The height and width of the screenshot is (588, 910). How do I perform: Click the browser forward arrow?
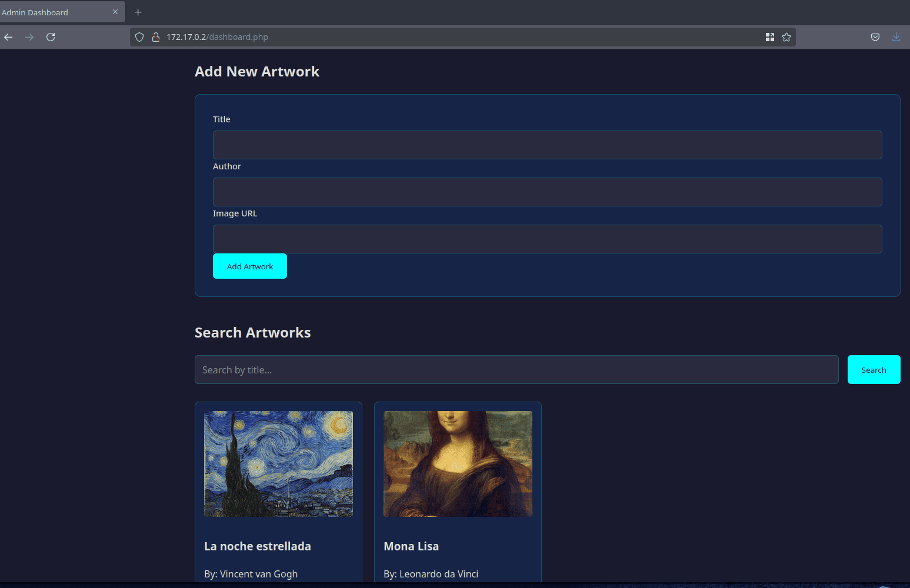(29, 37)
